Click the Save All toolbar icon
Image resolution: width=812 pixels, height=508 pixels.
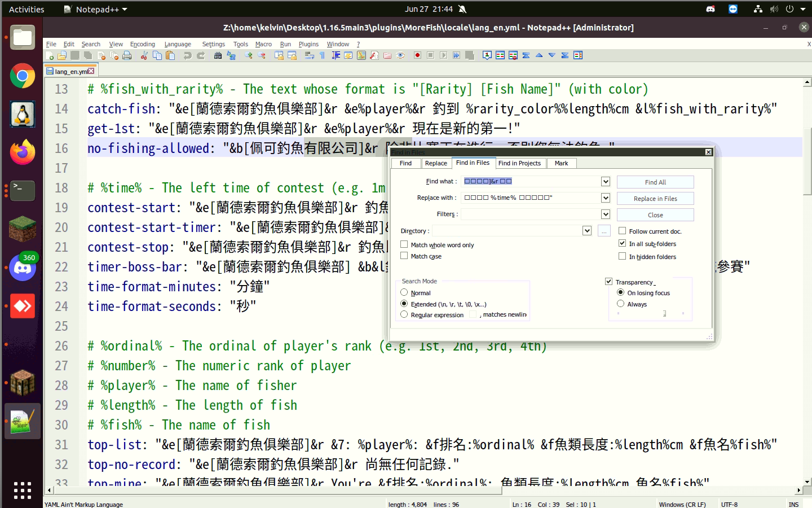(88, 55)
